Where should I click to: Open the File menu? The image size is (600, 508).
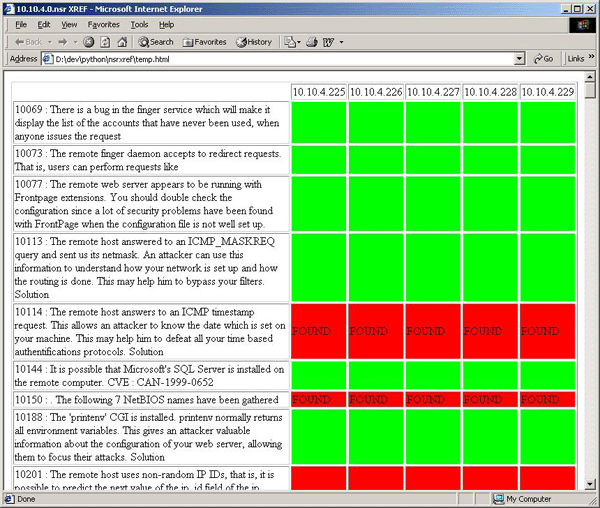point(21,24)
